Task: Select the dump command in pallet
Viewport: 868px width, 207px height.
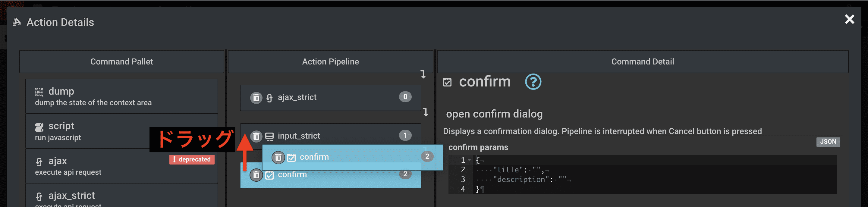Action: click(x=122, y=96)
